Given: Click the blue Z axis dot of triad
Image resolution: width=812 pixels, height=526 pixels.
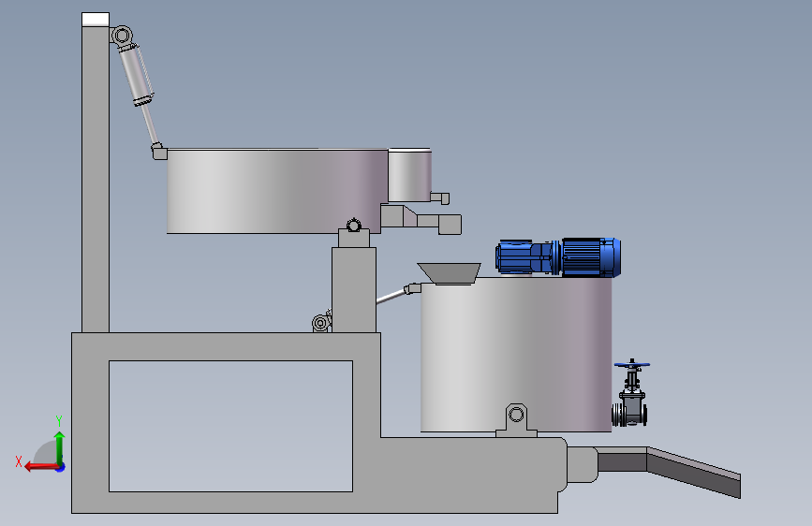Looking at the screenshot, I should [61, 468].
